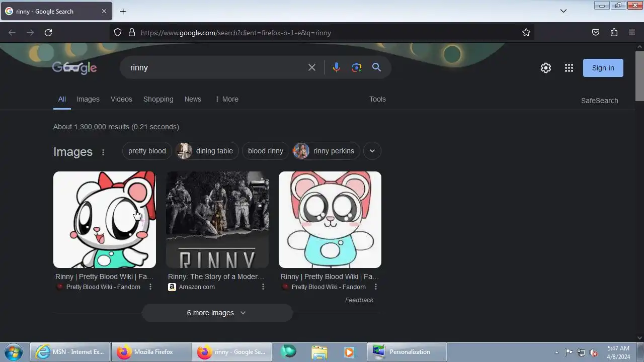Open the media player taskbar icon
Viewport: 644px width, 362px height.
tap(349, 352)
